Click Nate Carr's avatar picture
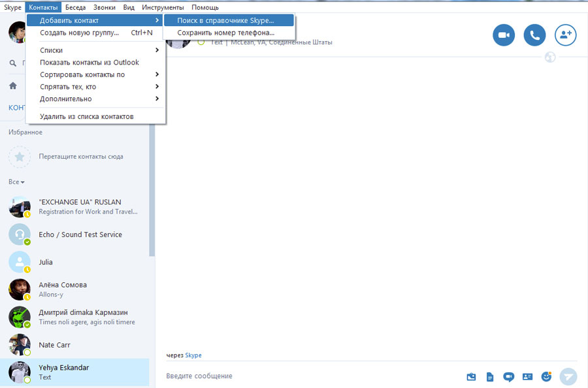Viewport: 588px width, 388px height. point(20,345)
